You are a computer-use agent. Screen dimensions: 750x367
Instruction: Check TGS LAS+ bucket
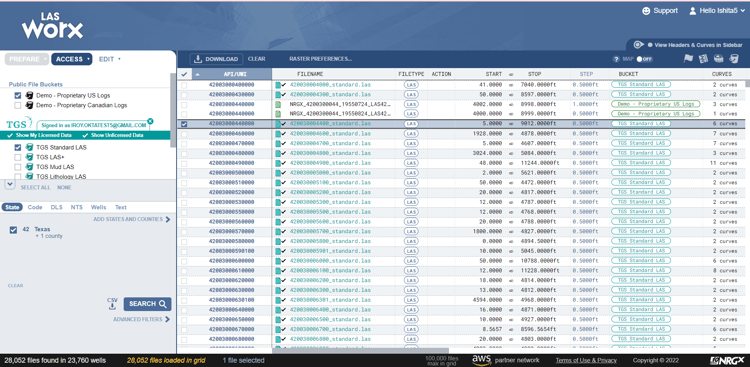pos(18,157)
